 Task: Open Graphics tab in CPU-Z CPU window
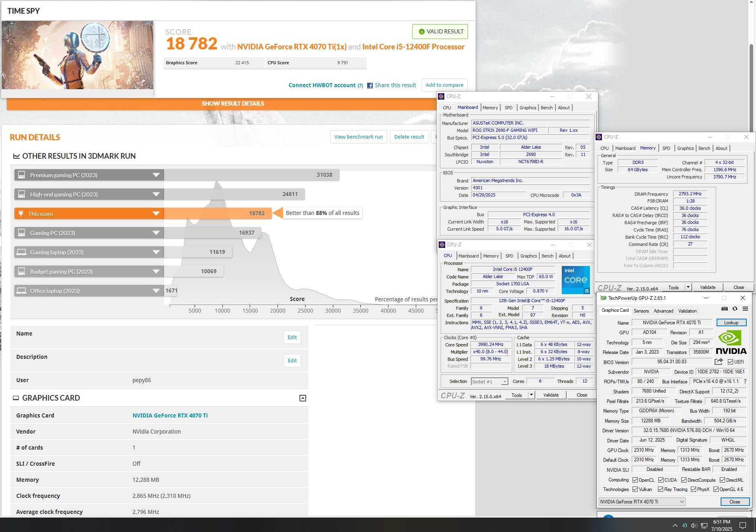click(x=528, y=256)
